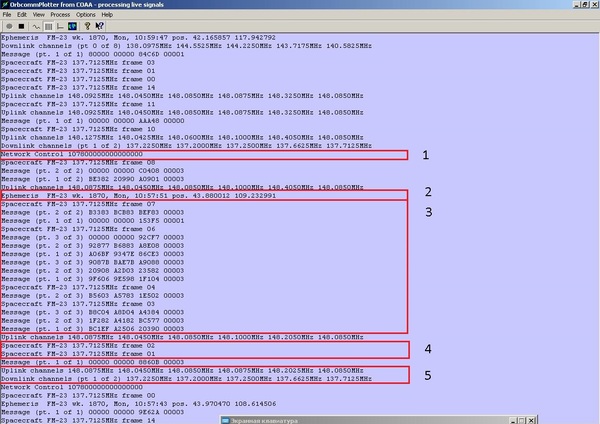Open the Edit menu
Image resolution: width=600 pixels, height=424 pixels.
pos(22,15)
